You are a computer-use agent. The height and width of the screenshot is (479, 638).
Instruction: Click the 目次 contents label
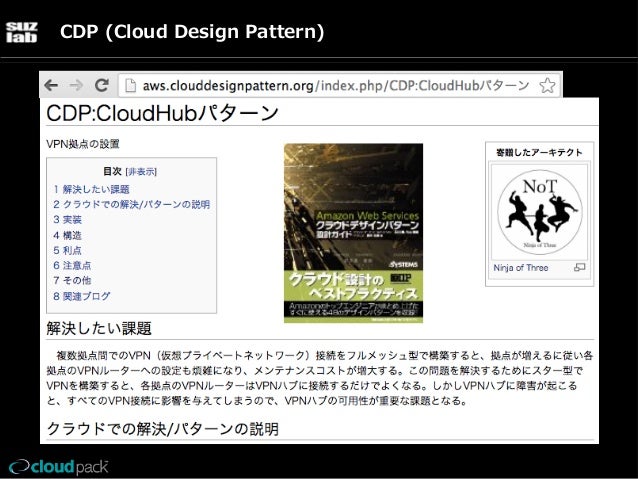[x=112, y=171]
